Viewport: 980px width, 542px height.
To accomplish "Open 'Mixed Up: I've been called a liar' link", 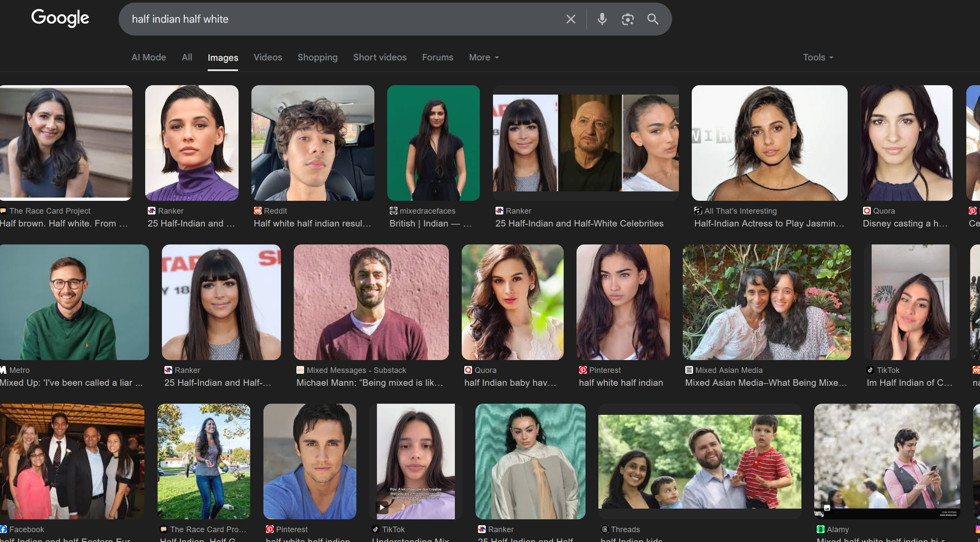I will pos(71,383).
